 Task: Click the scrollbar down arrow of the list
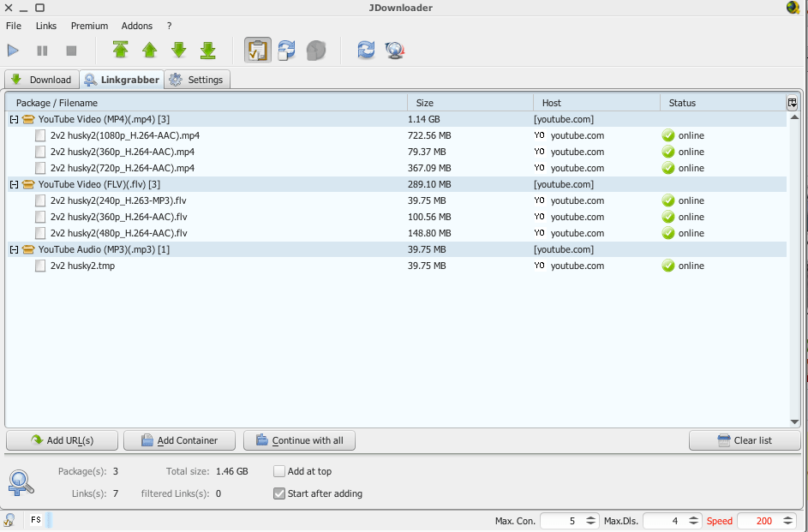click(794, 422)
